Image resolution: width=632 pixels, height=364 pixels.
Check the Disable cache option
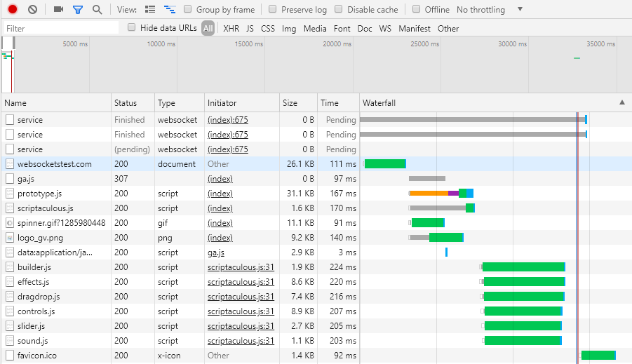(339, 9)
